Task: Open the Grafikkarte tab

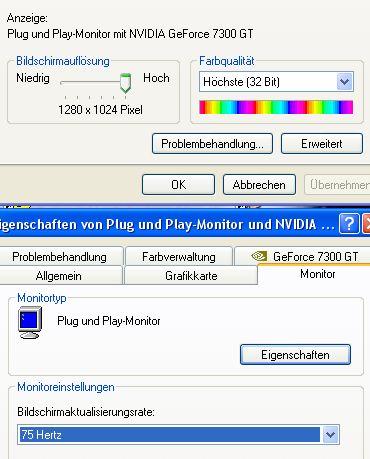Action: [x=191, y=275]
